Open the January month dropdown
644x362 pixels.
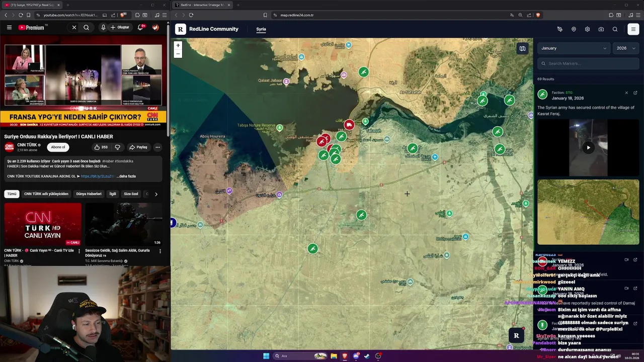point(574,48)
